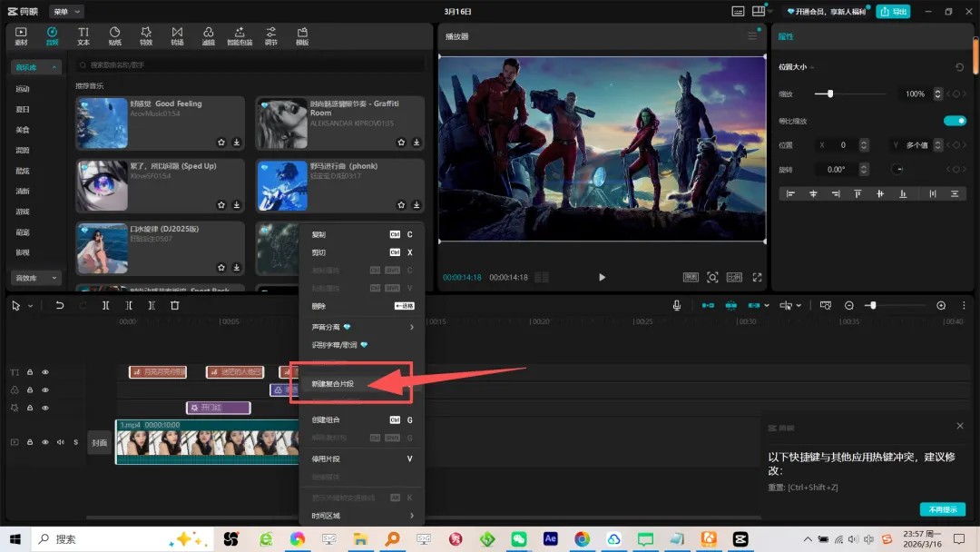The image size is (980, 552).
Task: Zoom in timeline with plus icon
Action: coord(941,306)
